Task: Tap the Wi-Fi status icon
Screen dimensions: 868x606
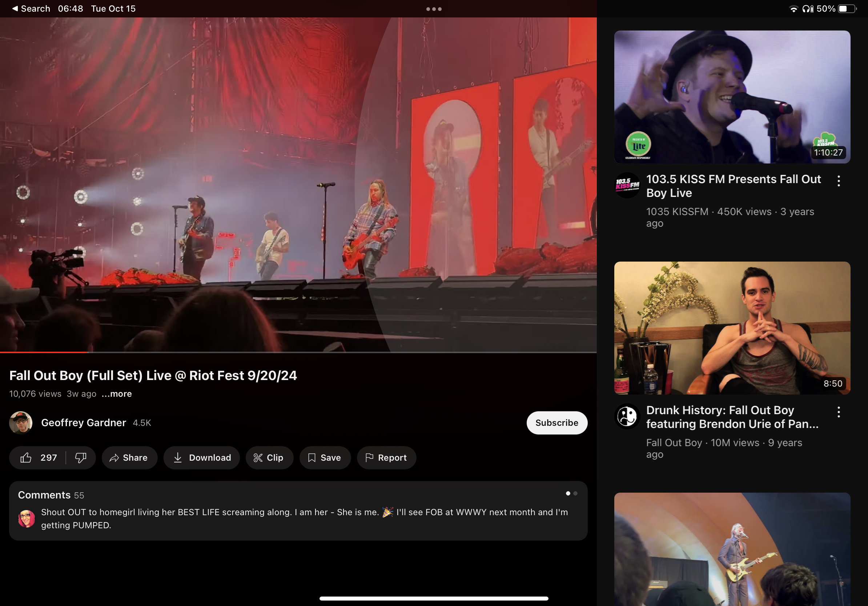Action: [x=793, y=9]
